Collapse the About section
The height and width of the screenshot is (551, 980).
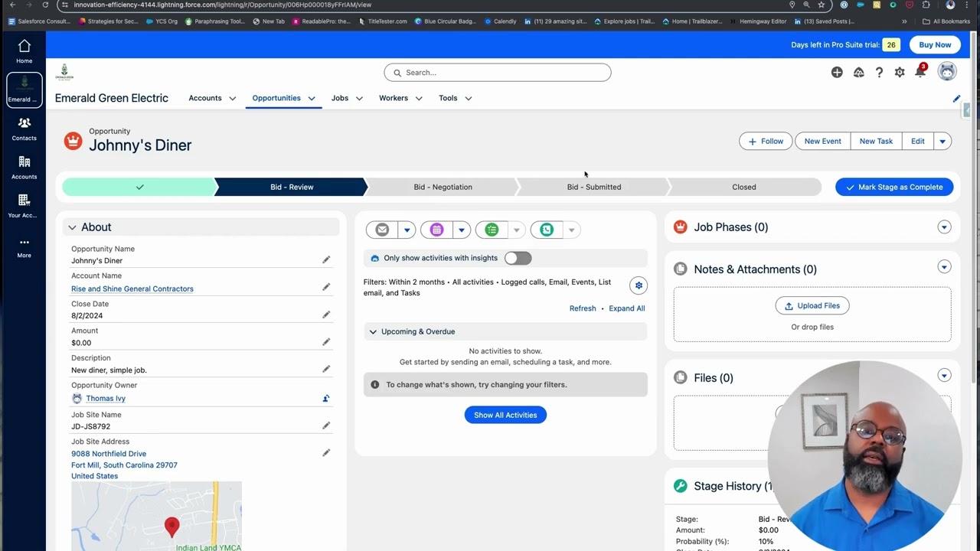tap(72, 227)
